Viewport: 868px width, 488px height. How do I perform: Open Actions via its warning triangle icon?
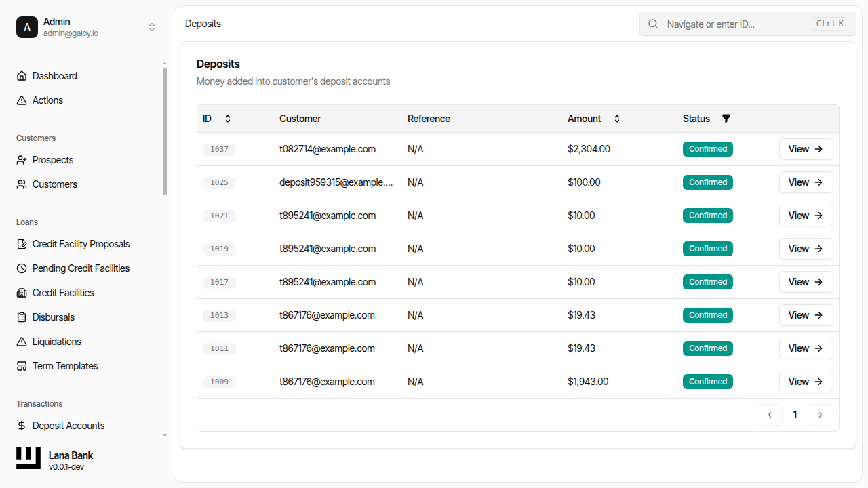[22, 100]
